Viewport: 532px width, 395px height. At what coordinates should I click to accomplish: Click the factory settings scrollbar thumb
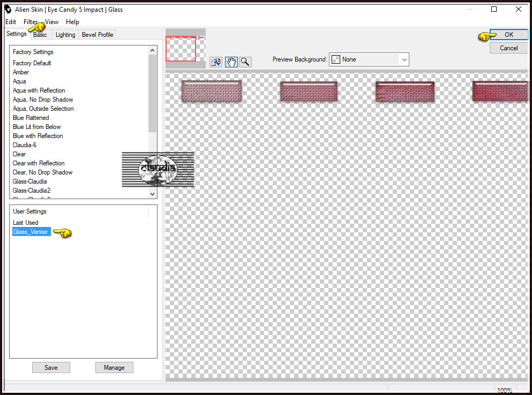(x=152, y=94)
